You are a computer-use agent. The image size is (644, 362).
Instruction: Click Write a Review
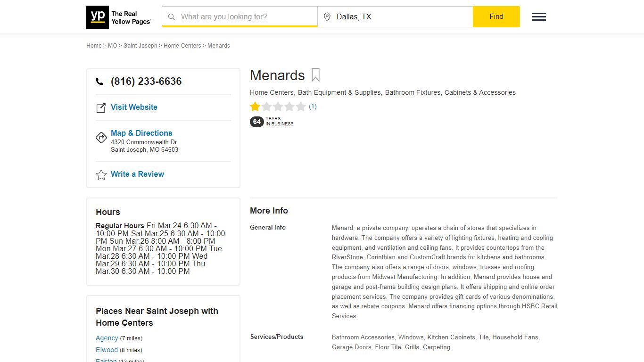137,174
